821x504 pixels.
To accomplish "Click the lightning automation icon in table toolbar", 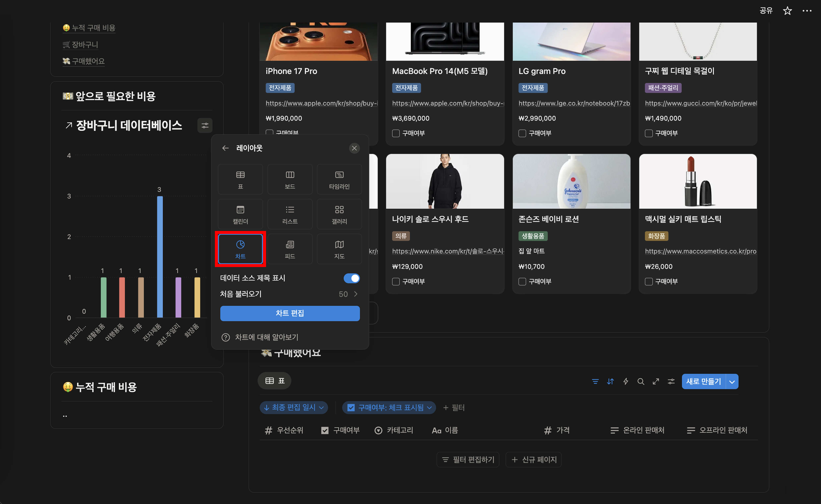I will 626,381.
